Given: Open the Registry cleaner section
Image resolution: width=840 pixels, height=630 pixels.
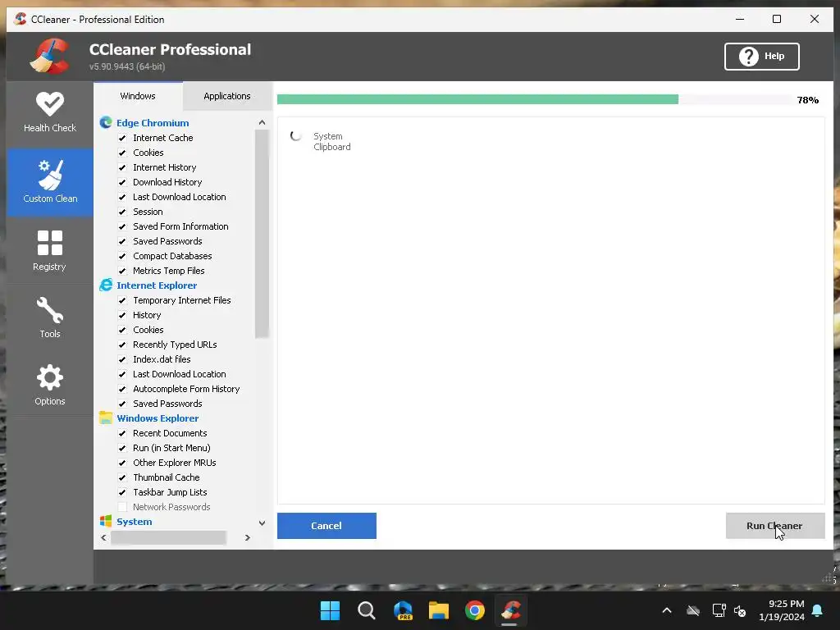Looking at the screenshot, I should click(x=50, y=250).
